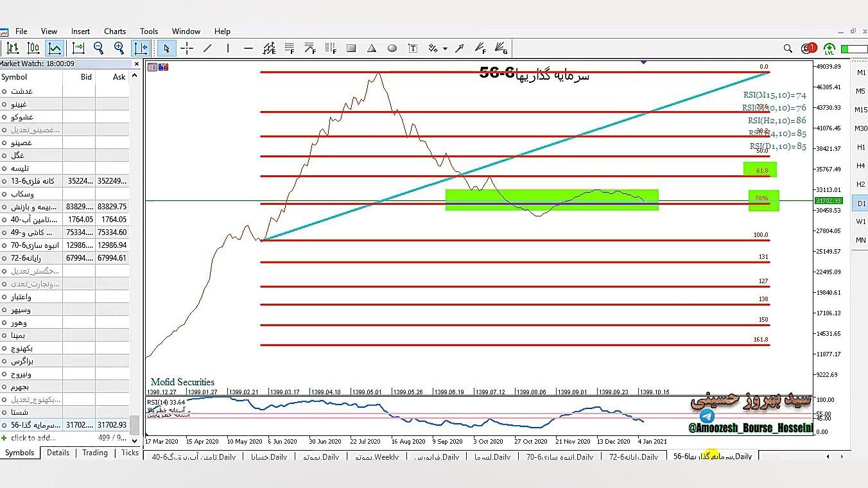Open the arrow objects dropdown arrow
The width and height of the screenshot is (868, 488).
(x=445, y=49)
